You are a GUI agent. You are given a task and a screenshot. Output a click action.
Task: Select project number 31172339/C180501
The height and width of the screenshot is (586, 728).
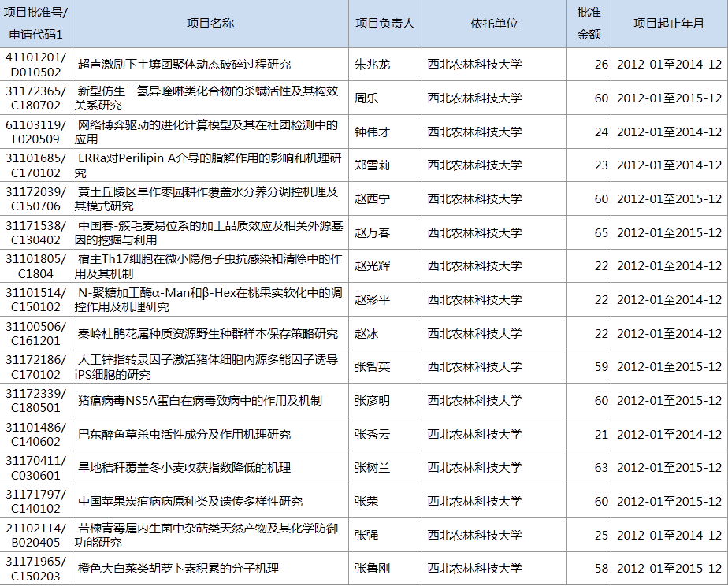(35, 401)
